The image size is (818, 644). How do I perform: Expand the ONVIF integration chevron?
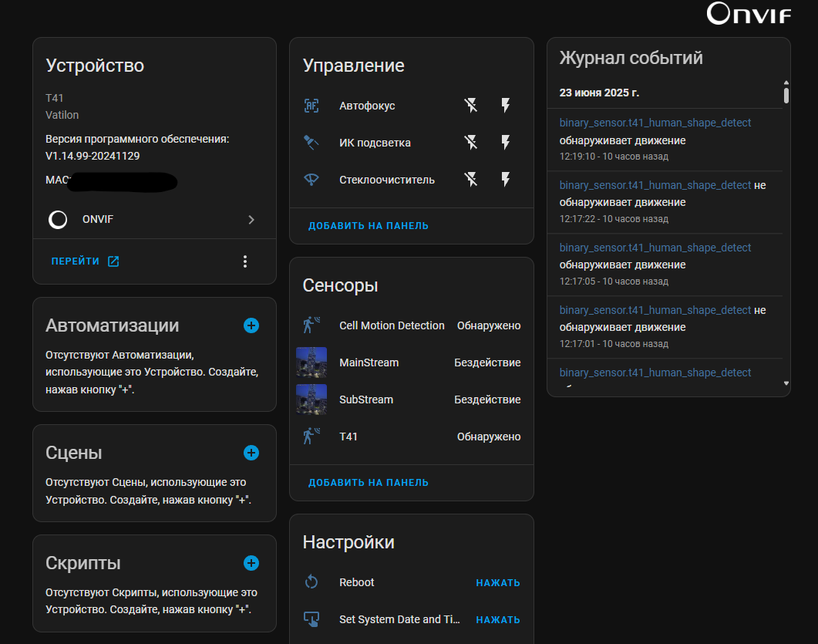click(x=251, y=220)
